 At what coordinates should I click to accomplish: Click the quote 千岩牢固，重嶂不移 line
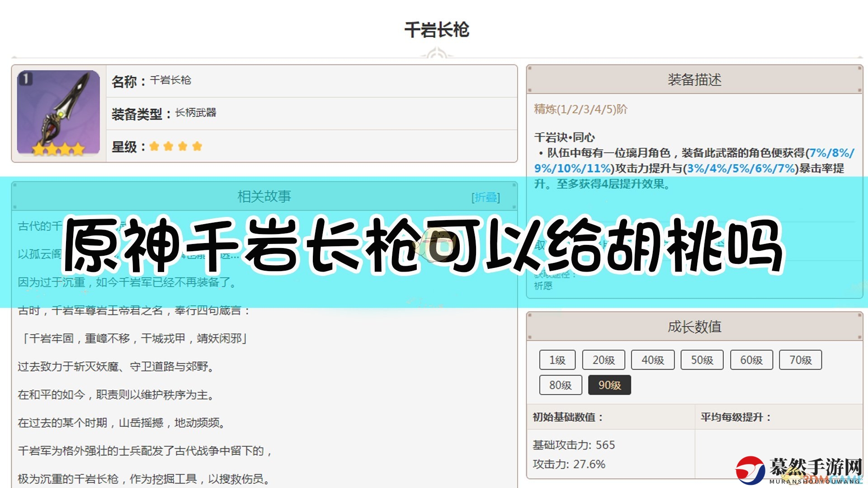coord(134,338)
